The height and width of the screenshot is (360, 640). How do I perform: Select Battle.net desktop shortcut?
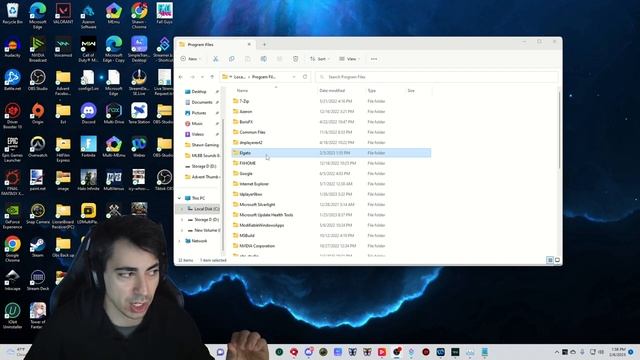point(12,80)
